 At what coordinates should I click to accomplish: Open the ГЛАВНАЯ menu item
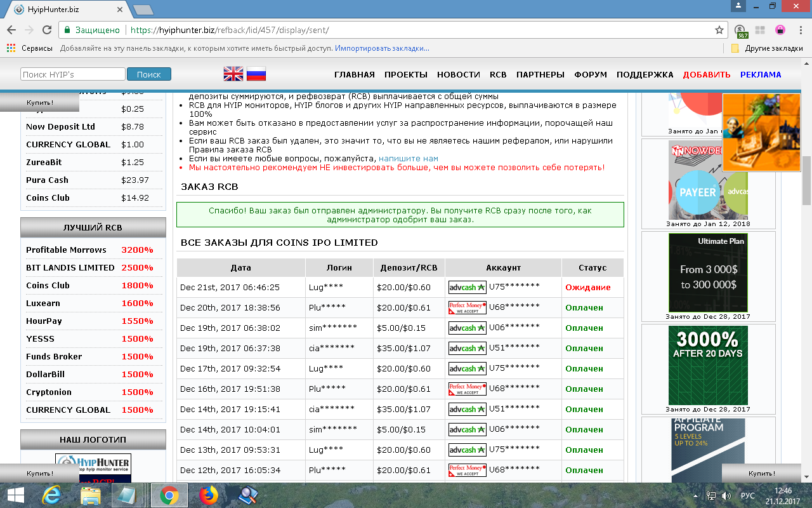coord(354,74)
